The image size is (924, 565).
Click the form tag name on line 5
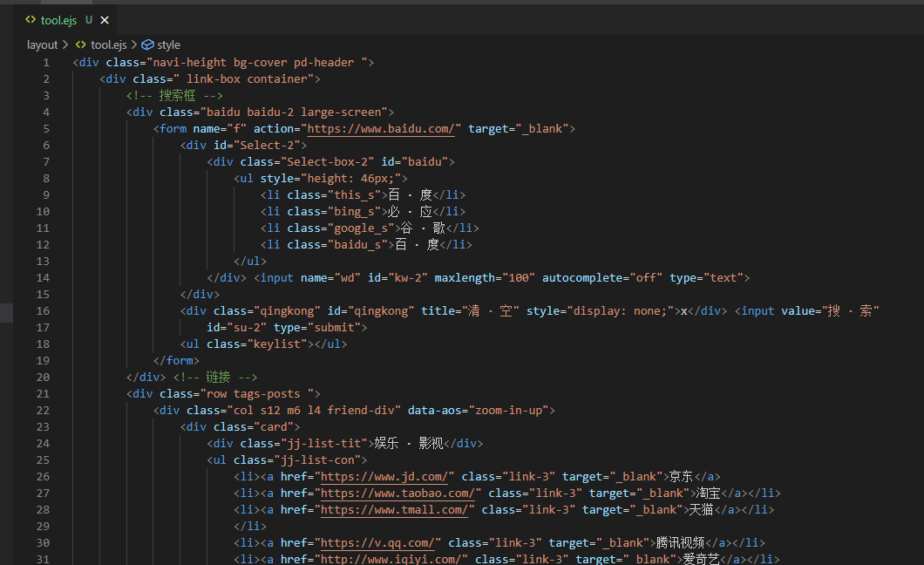click(173, 129)
